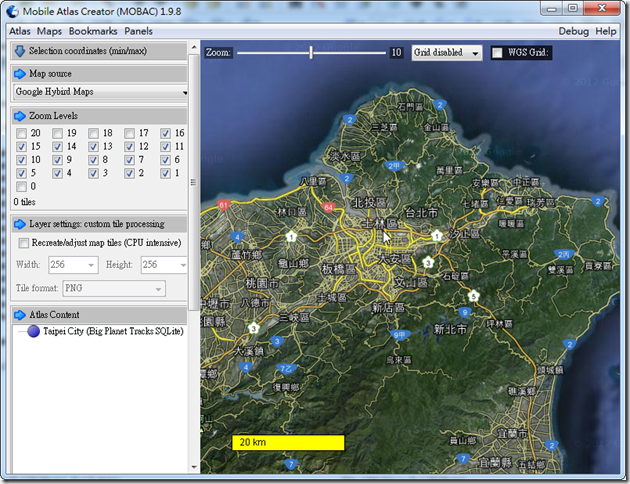Click the Selection coordinates down-arrow icon

(x=20, y=51)
